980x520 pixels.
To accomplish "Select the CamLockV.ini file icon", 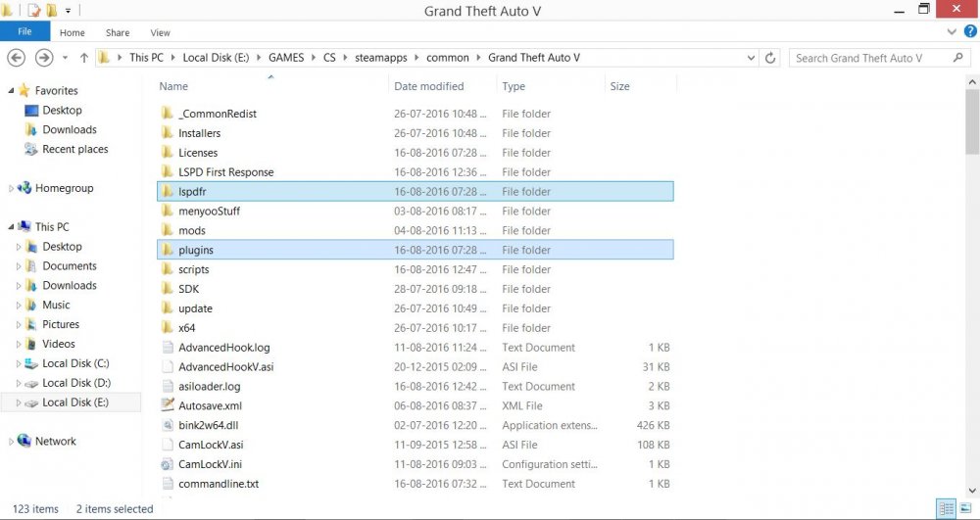I will click(x=167, y=464).
